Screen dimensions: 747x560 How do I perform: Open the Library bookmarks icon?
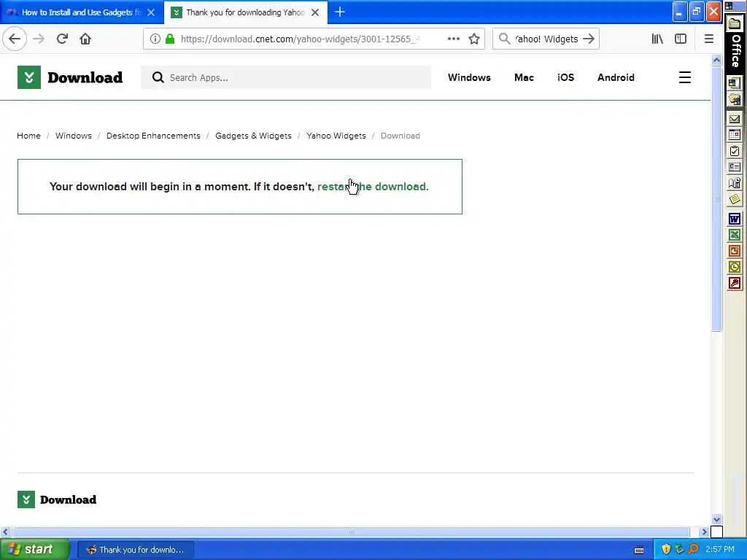[x=657, y=39]
